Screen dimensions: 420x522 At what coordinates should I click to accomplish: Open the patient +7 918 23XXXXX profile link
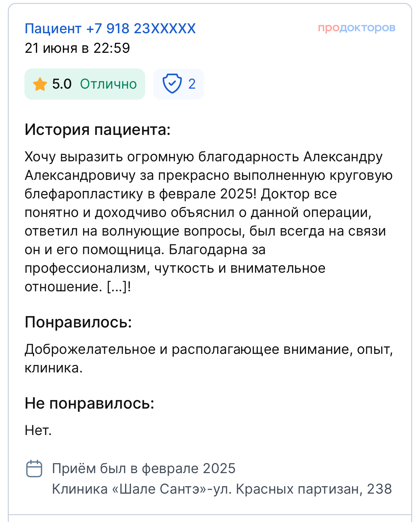110,29
